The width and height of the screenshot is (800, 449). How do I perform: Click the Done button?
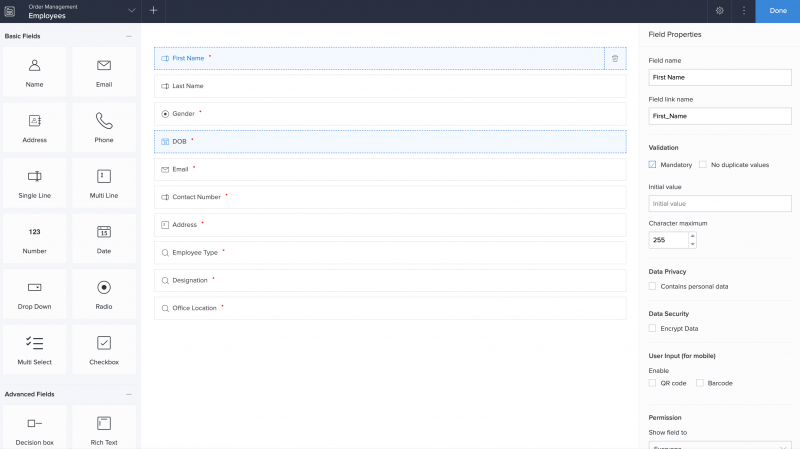tap(778, 11)
